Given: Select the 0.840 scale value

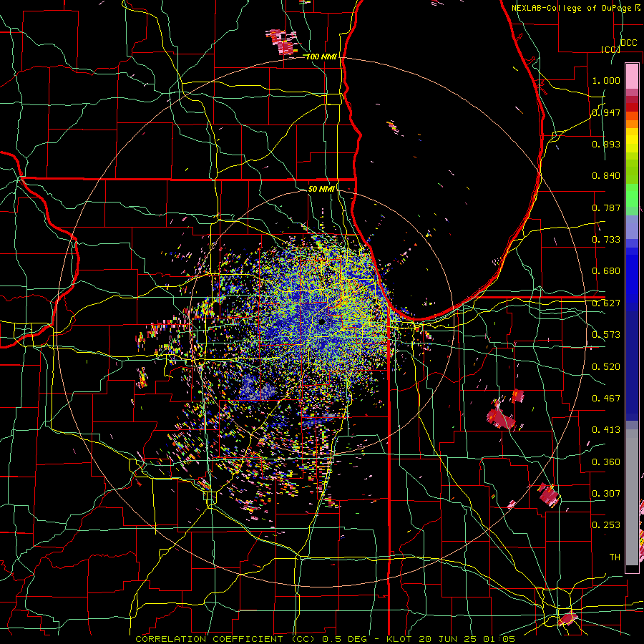Looking at the screenshot, I should (x=606, y=176).
